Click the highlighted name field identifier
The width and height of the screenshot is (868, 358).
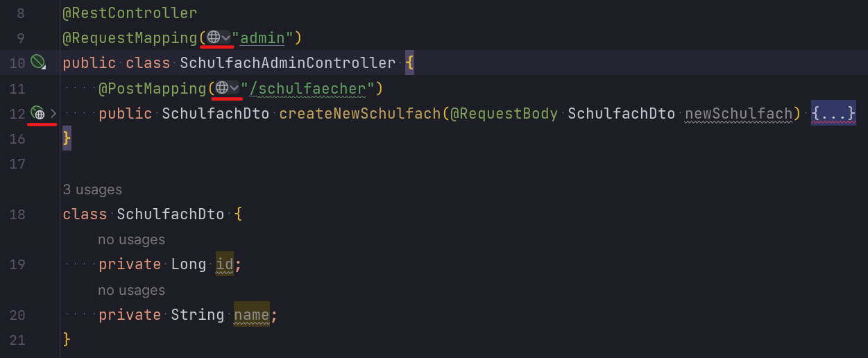tap(251, 315)
